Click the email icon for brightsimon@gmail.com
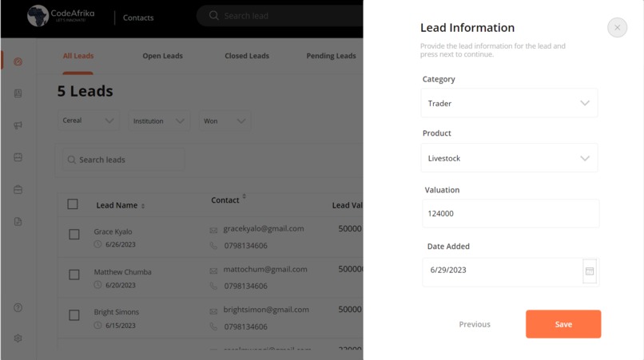The image size is (644, 360). tap(213, 311)
